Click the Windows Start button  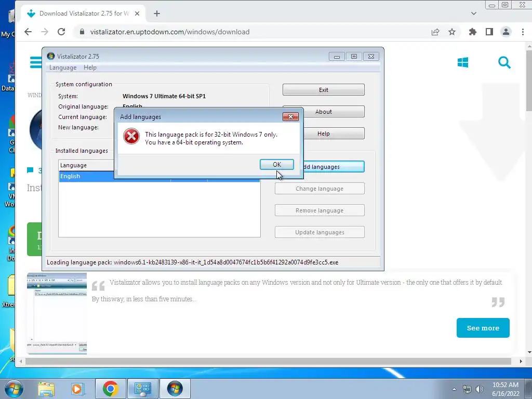14,389
